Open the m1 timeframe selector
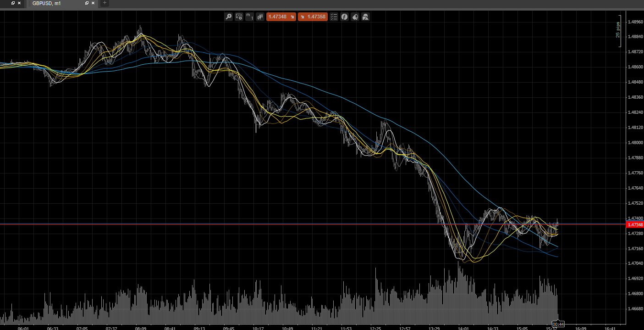Viewport: 644px width, 330px height. (249, 17)
